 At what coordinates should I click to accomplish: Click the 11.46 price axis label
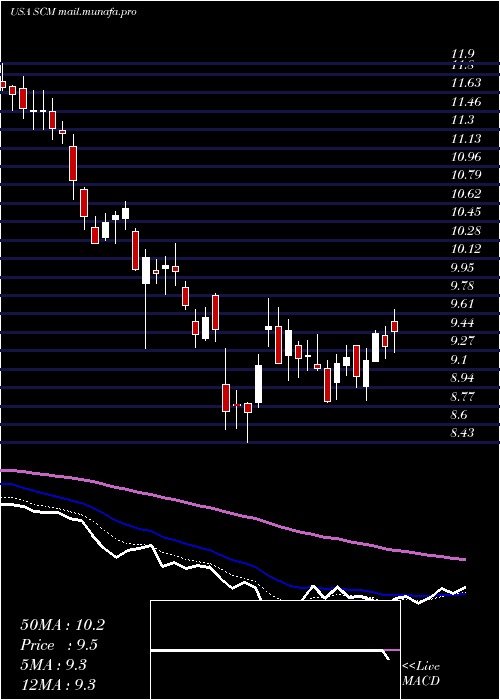pyautogui.click(x=466, y=102)
